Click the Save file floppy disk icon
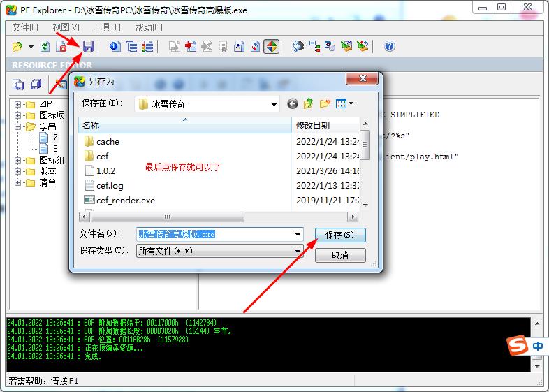Viewport: 549px width, 392px height. (88, 46)
